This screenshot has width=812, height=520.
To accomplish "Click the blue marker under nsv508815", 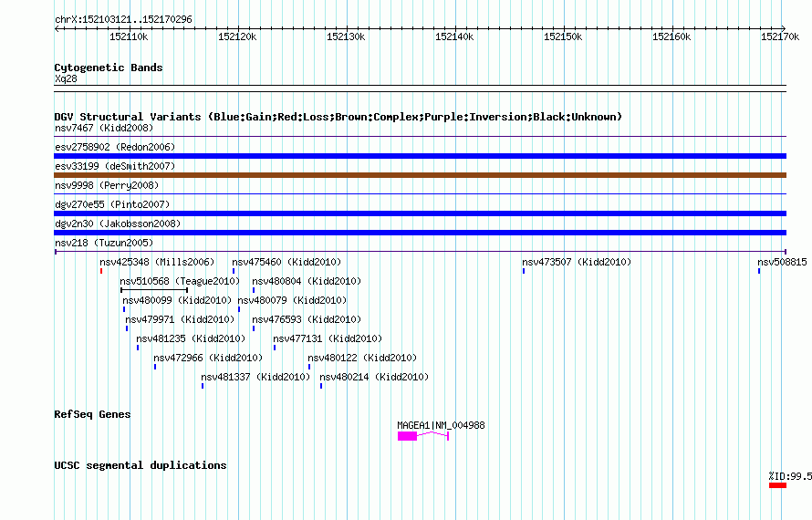I will pyautogui.click(x=759, y=271).
